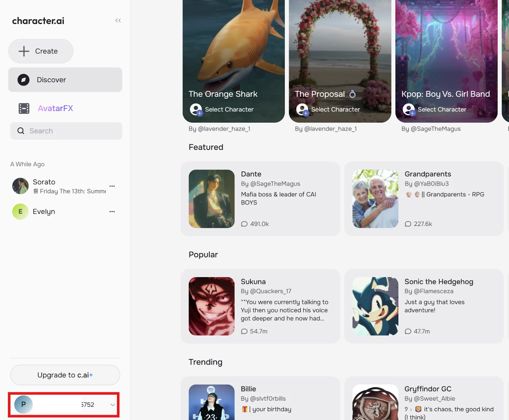Select the Sukuna character card image

[212, 306]
